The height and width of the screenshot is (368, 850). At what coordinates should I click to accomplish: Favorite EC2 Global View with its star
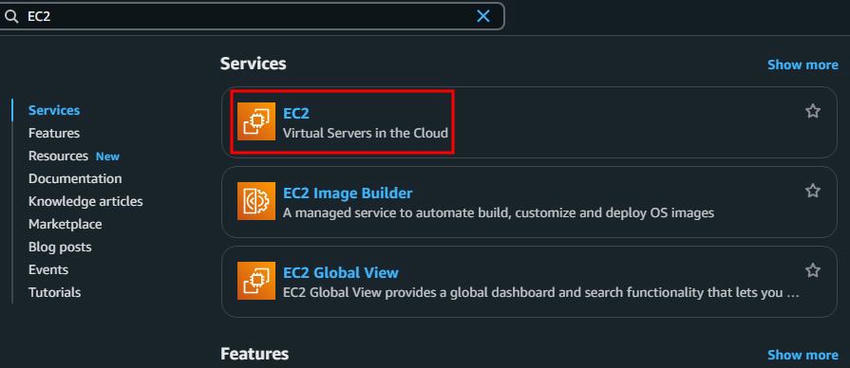point(813,270)
